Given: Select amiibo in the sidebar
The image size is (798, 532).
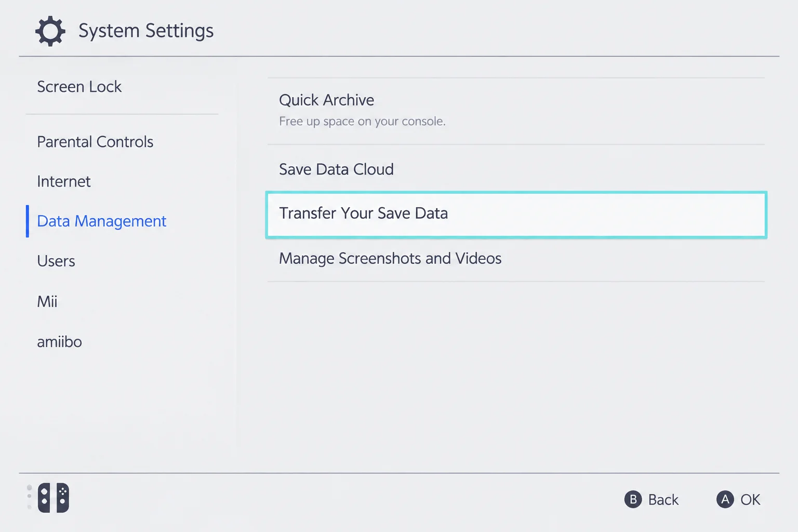Looking at the screenshot, I should (60, 342).
